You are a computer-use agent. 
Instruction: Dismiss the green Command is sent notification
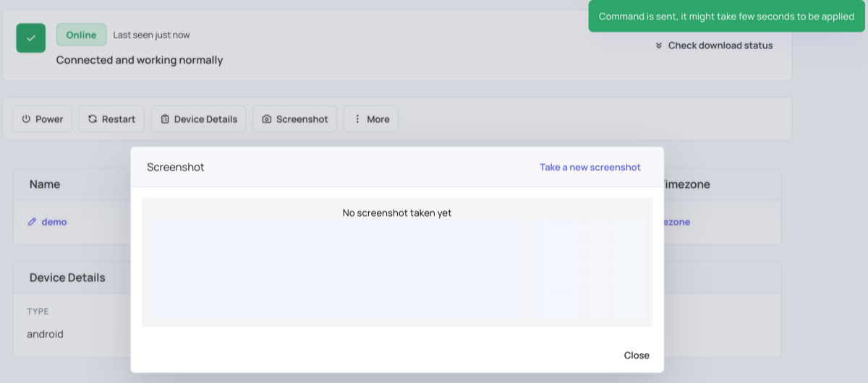pyautogui.click(x=726, y=16)
